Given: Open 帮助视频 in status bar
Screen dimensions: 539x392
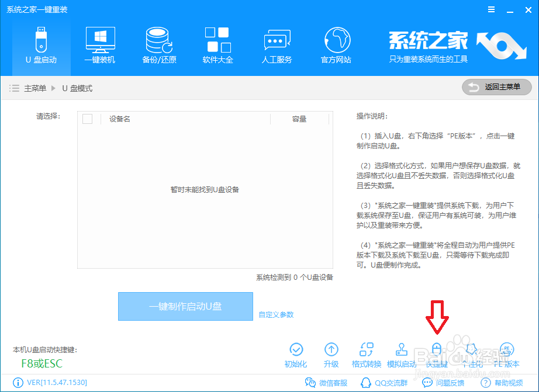Looking at the screenshot, I should point(502,383).
